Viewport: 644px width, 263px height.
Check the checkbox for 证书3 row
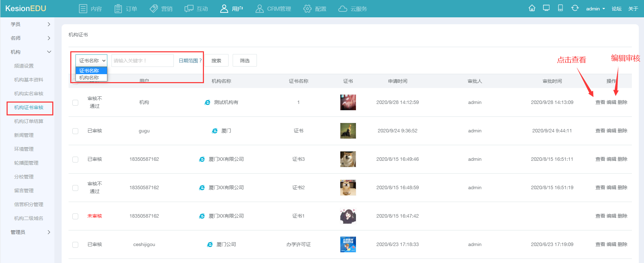75,159
